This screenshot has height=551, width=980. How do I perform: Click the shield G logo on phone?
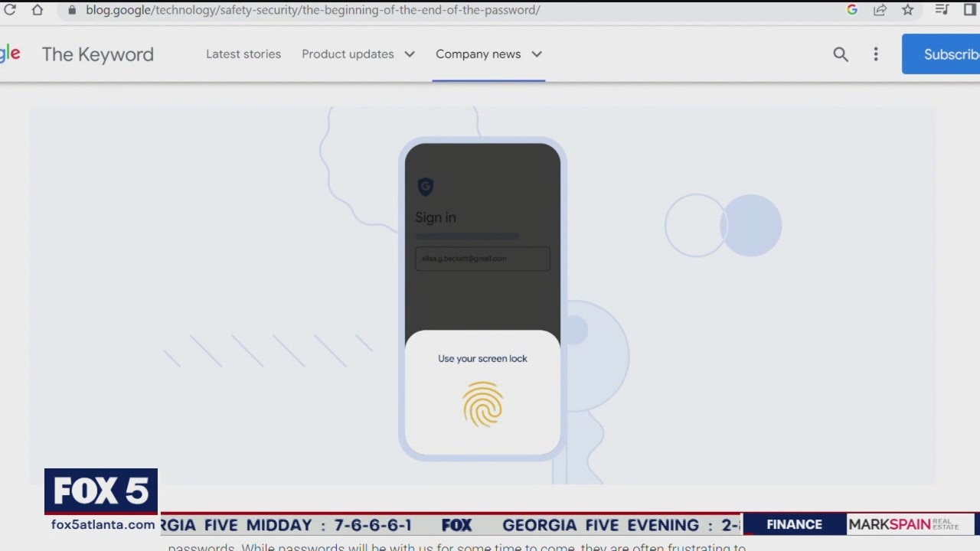click(426, 187)
